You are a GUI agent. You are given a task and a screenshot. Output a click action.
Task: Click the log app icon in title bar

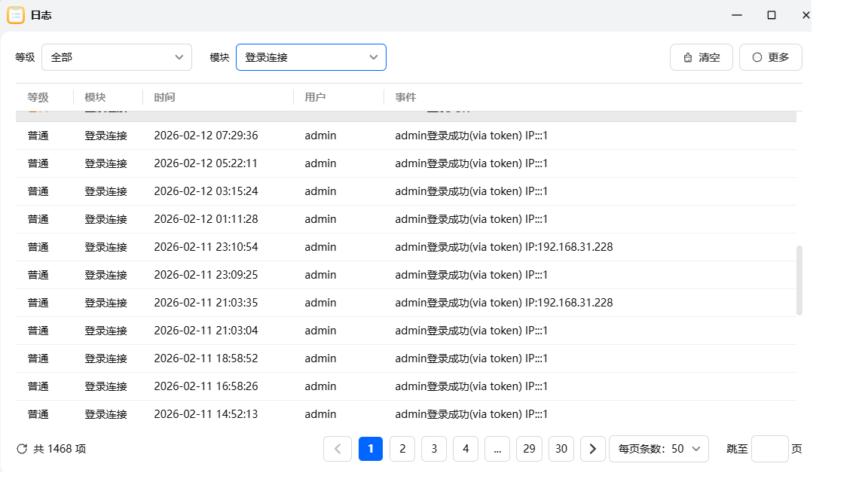pyautogui.click(x=16, y=15)
